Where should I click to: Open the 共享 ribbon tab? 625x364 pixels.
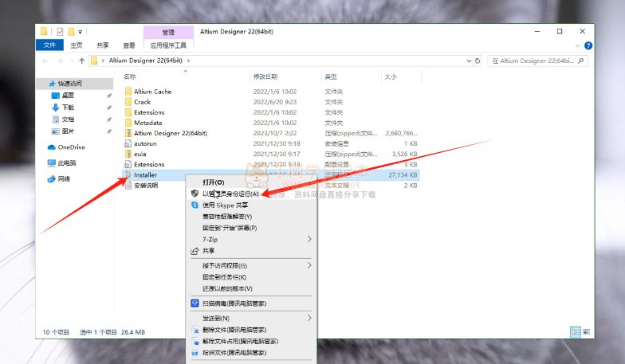click(102, 45)
